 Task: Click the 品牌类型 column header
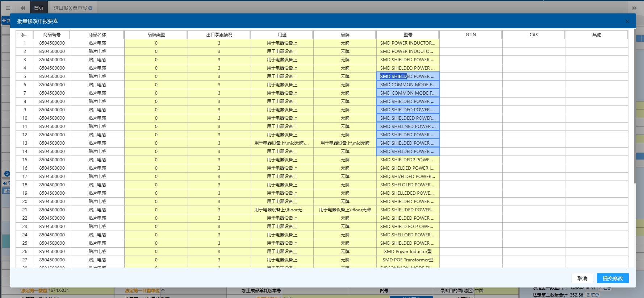[x=156, y=35]
